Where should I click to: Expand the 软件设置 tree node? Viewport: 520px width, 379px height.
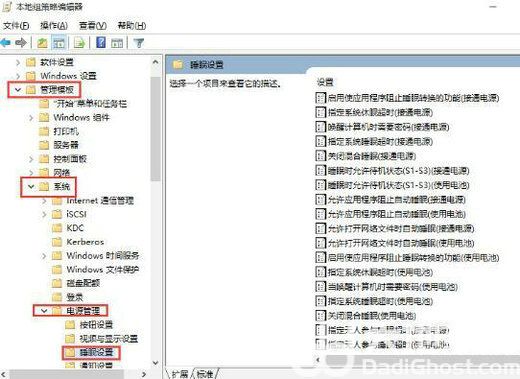(x=18, y=62)
